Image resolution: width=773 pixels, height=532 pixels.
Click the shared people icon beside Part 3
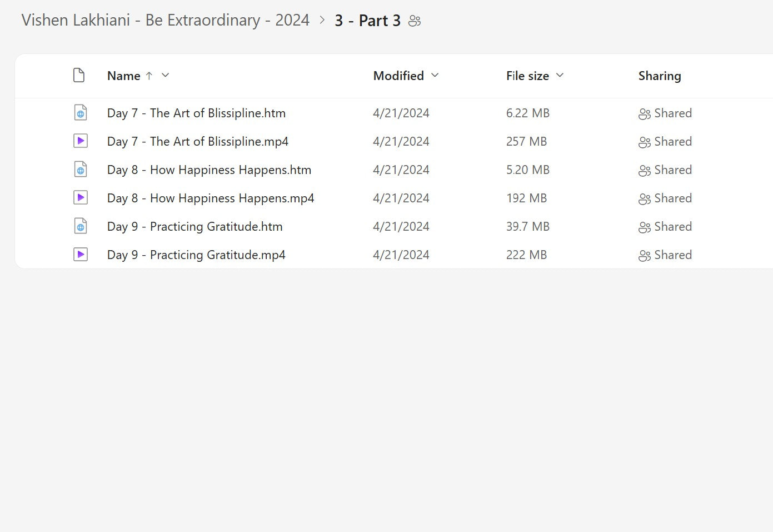[x=415, y=21]
